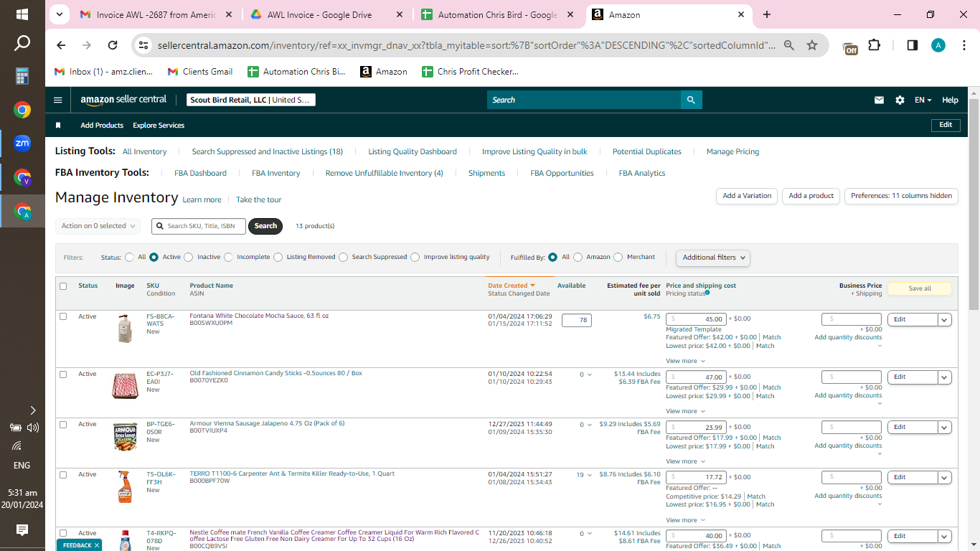Click the Add a Variation button
This screenshot has width=980, height=551.
[x=747, y=196]
